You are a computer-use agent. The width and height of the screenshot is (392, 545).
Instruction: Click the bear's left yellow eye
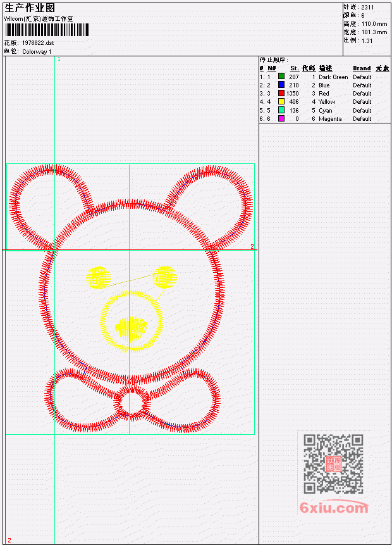pos(98,277)
